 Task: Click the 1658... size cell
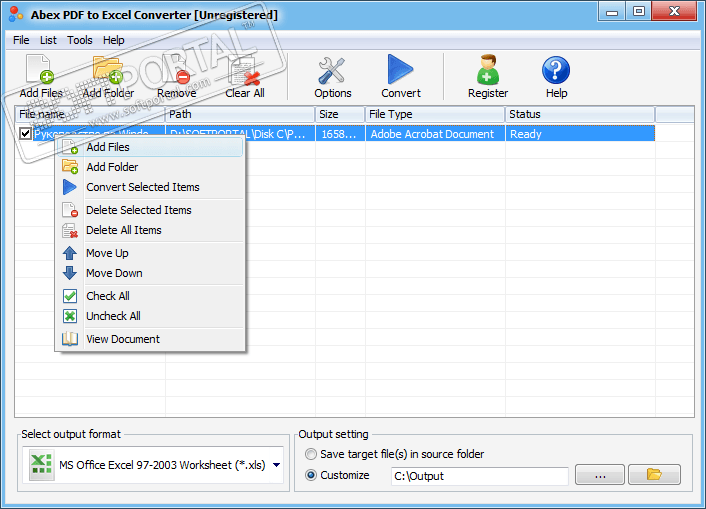pos(340,134)
